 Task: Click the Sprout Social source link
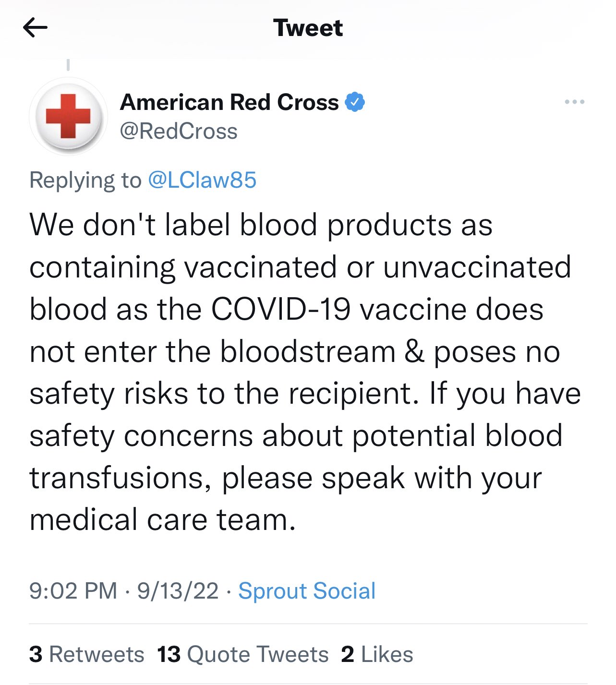point(307,590)
